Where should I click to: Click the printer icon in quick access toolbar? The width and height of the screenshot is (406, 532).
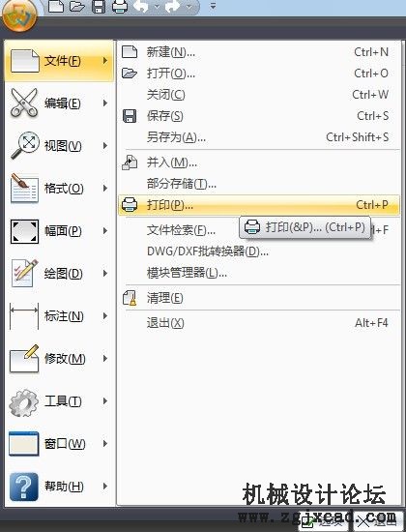(x=120, y=6)
